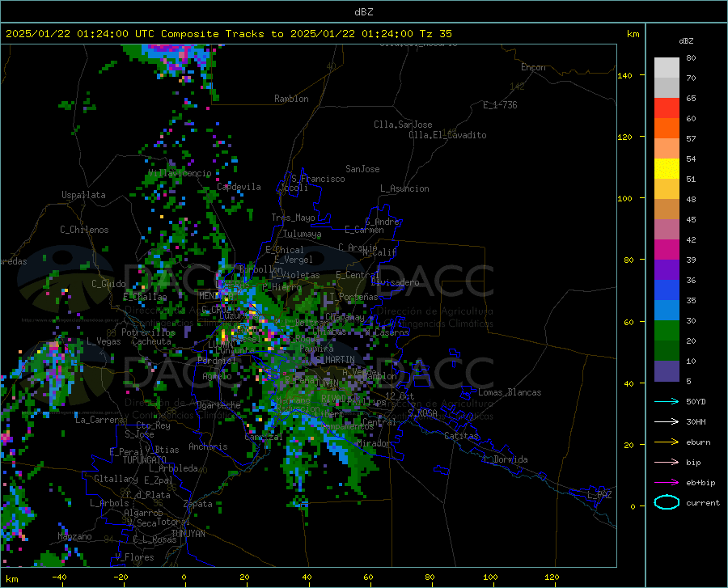Screen dimensions: 728x588
Task: Click the Ugarteche label
Action: 218,405
